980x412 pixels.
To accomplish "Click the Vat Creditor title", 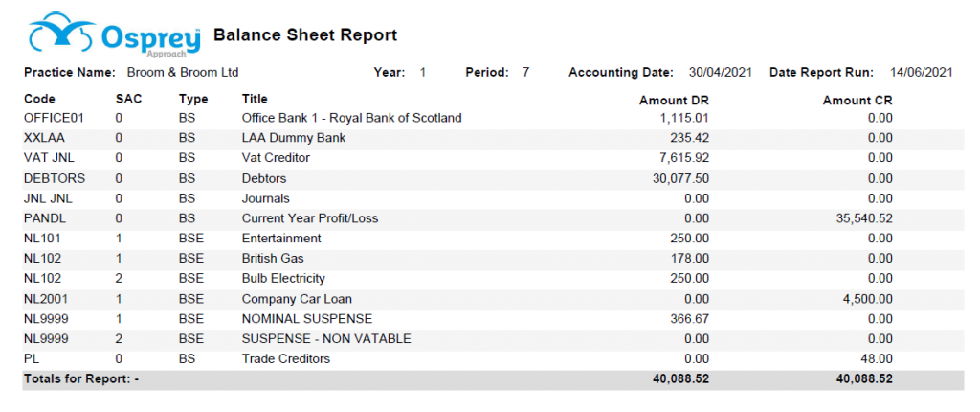I will pyautogui.click(x=276, y=158).
